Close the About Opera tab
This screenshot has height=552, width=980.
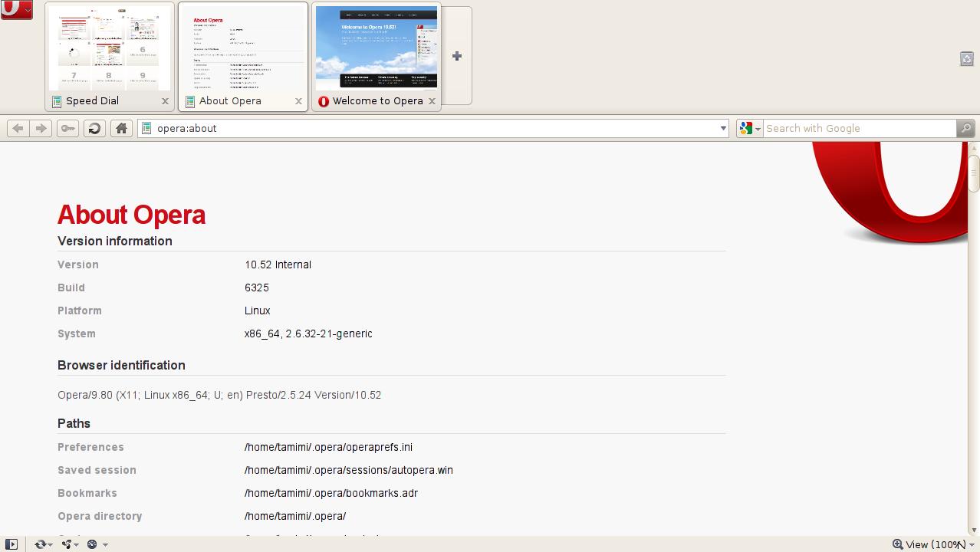point(298,101)
